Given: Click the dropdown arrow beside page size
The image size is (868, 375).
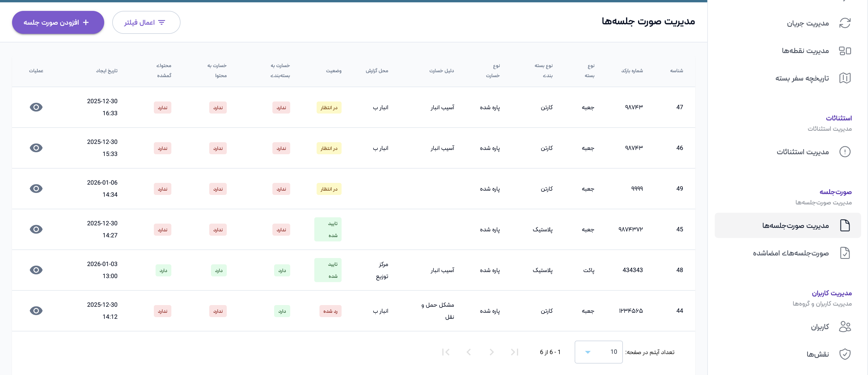Looking at the screenshot, I should 588,352.
